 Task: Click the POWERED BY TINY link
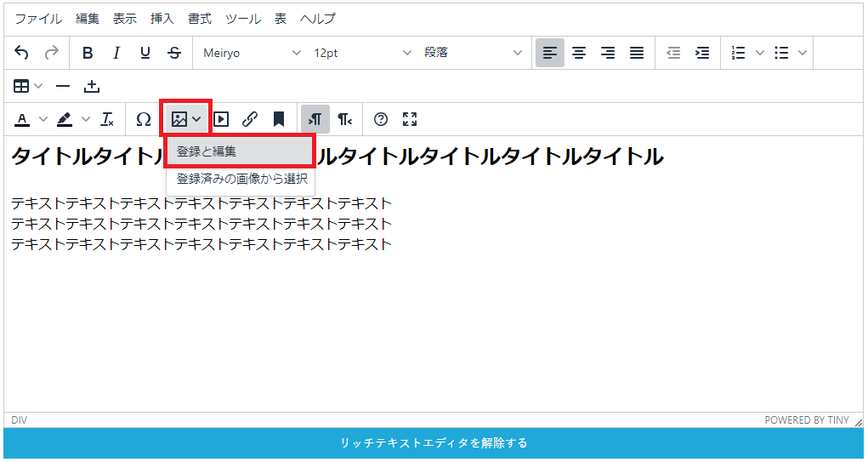807,420
